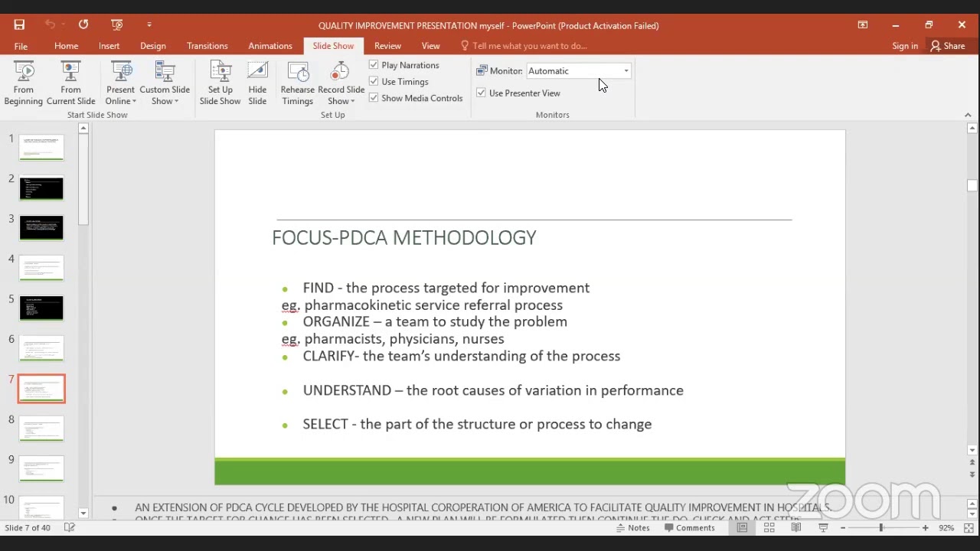Start Slide Show from status bar icon
This screenshot has width=980, height=551.
[x=823, y=528]
